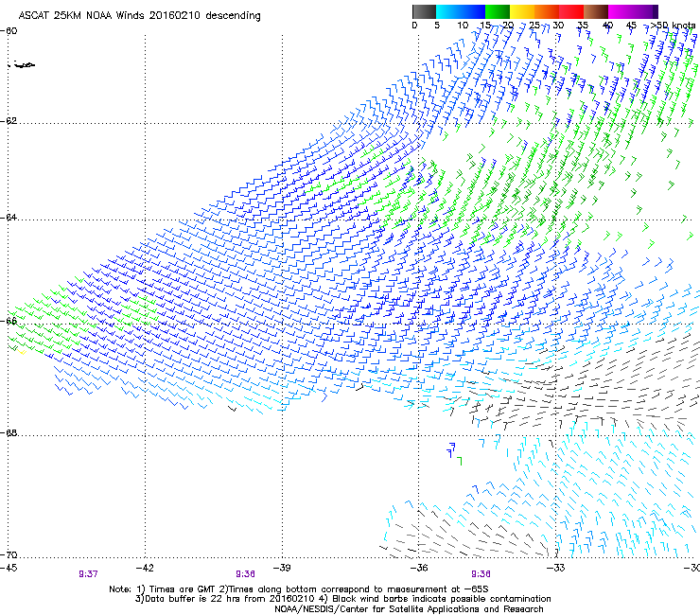
Task: Select the green 15-20 knots legend color
Action: coord(498,11)
